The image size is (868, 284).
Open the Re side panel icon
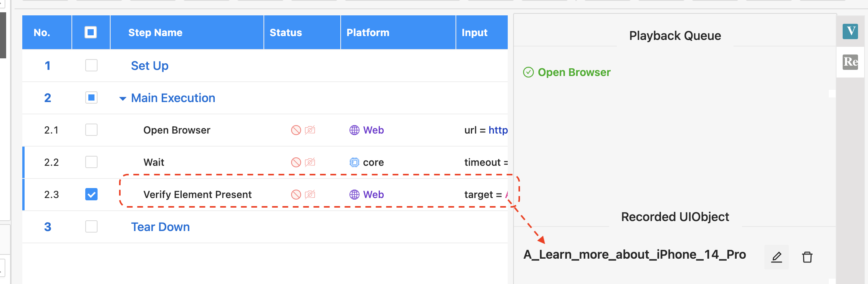850,62
